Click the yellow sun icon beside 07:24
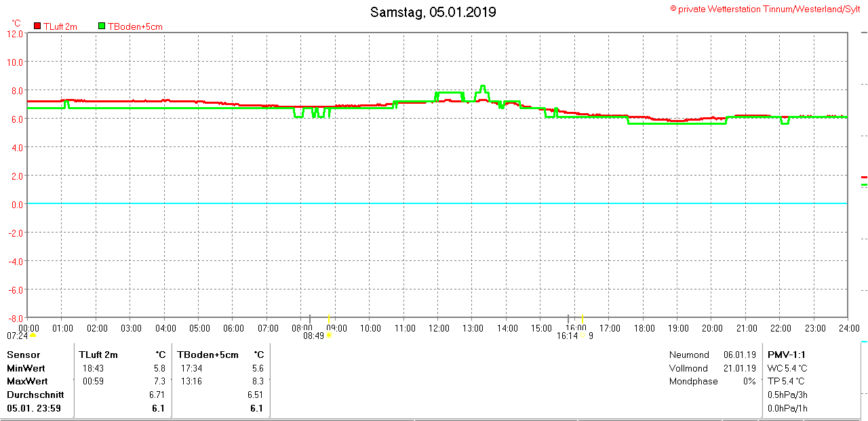Screen dimensions: 868x421 (33, 335)
